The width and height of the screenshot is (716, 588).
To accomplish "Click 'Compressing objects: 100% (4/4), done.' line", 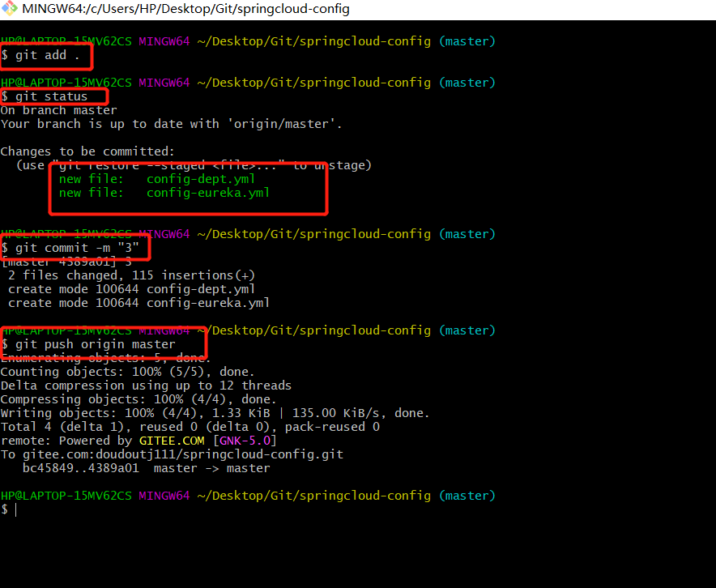I will pos(139,399).
